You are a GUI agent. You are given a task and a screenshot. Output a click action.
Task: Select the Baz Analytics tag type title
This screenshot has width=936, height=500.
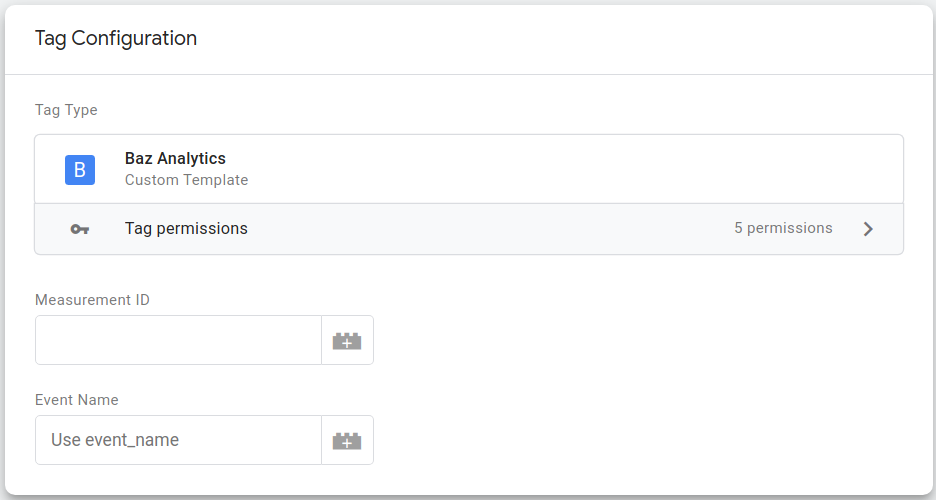175,158
